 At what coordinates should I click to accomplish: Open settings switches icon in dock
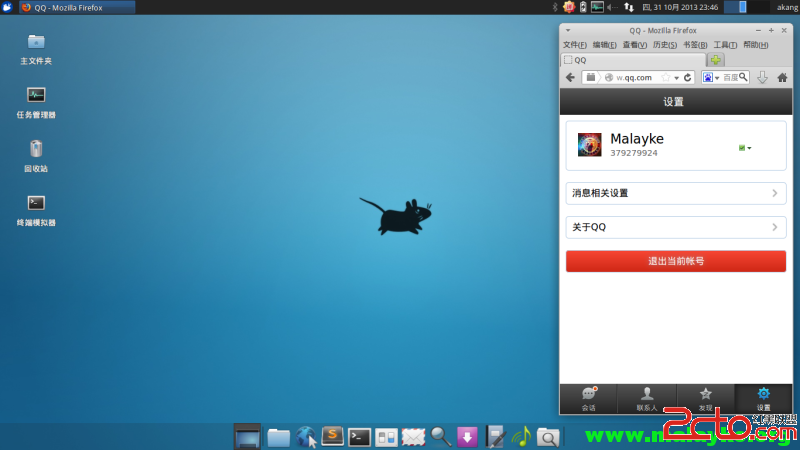click(x=386, y=438)
